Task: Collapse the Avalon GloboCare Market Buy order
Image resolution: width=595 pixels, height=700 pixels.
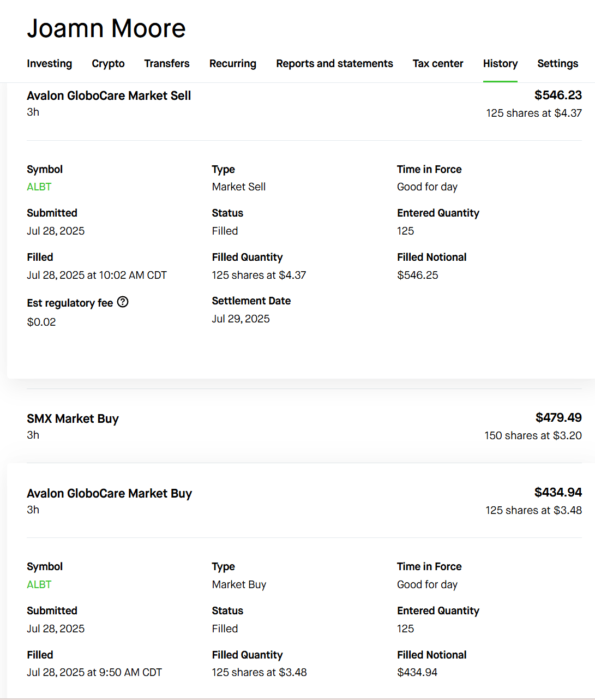Action: click(x=110, y=493)
